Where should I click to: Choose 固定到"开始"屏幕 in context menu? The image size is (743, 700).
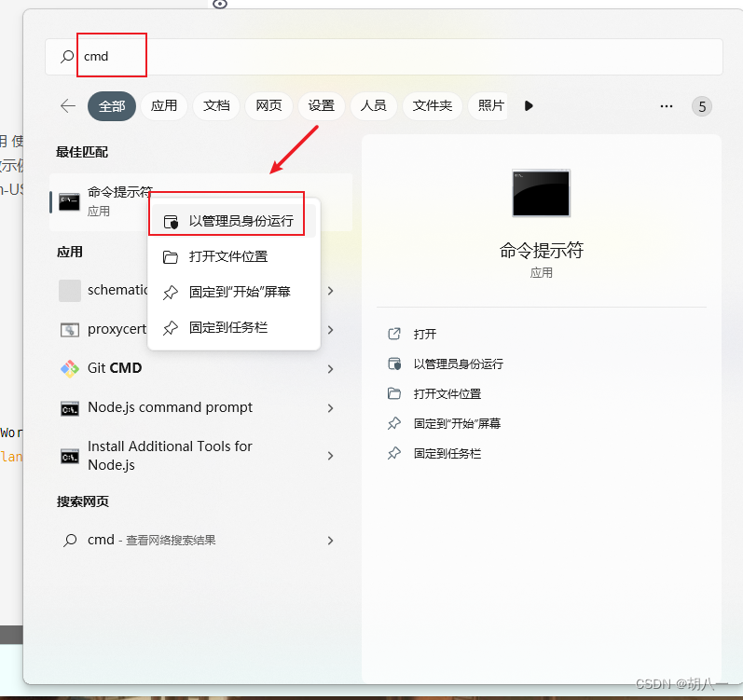tap(232, 293)
